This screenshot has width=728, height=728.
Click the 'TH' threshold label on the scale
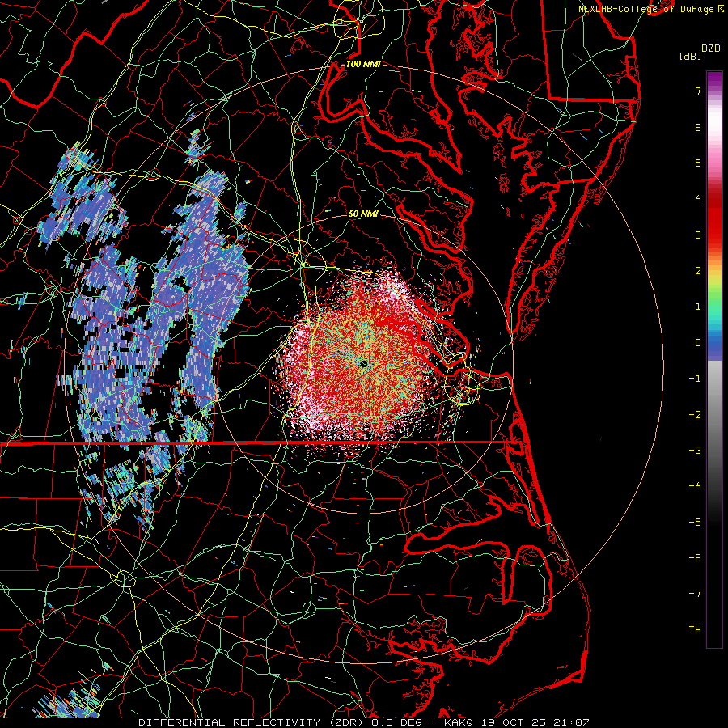pyautogui.click(x=695, y=630)
